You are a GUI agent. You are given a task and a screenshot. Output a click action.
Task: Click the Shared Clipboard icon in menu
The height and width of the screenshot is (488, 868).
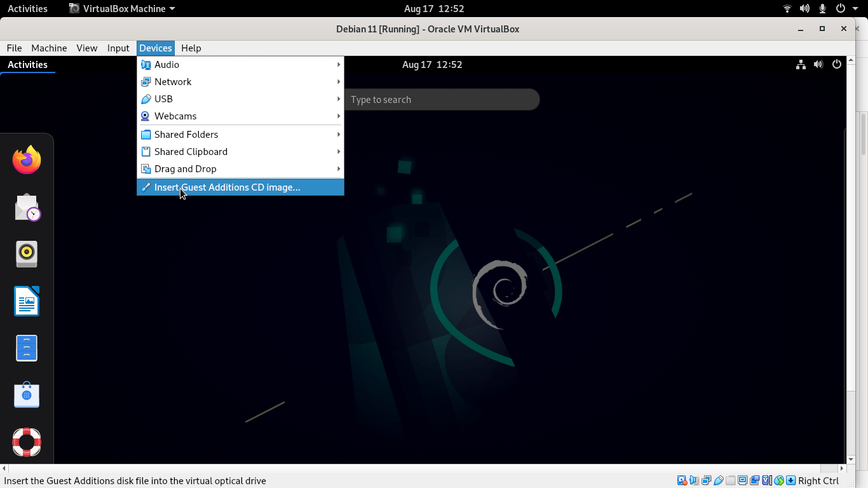click(146, 151)
